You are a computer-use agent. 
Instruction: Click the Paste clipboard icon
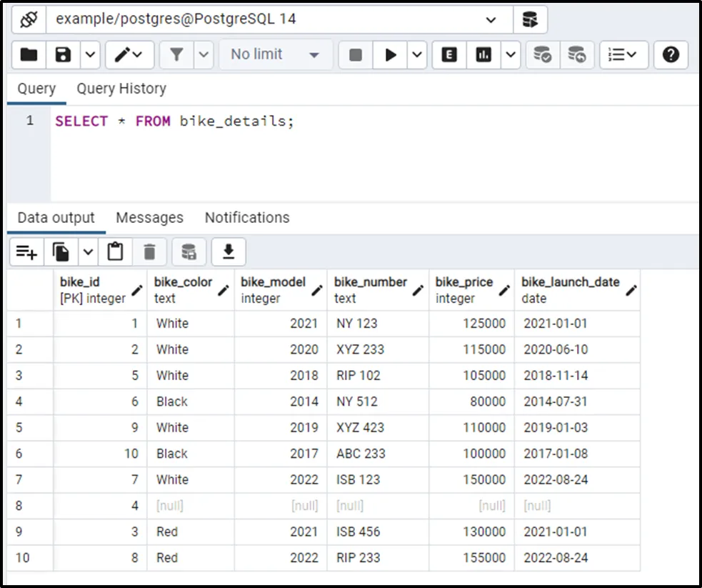point(115,251)
